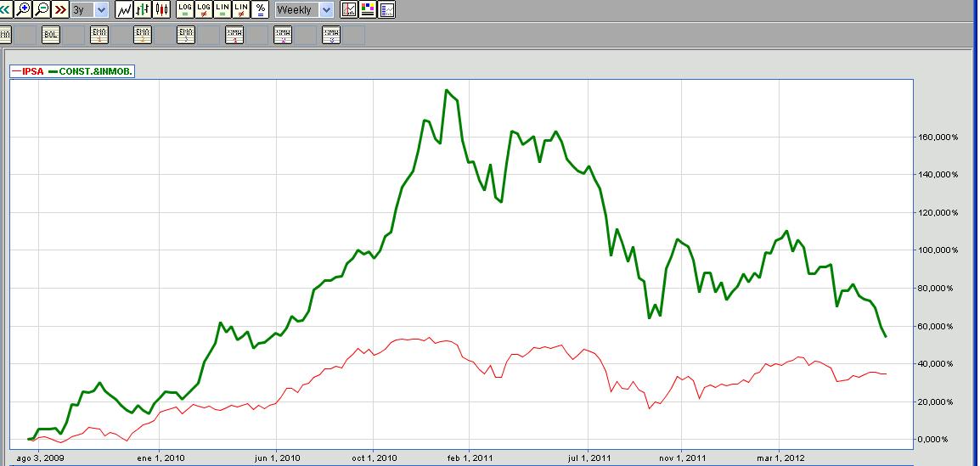
Task: Open the 3y time range dropdown
Action: tap(89, 9)
